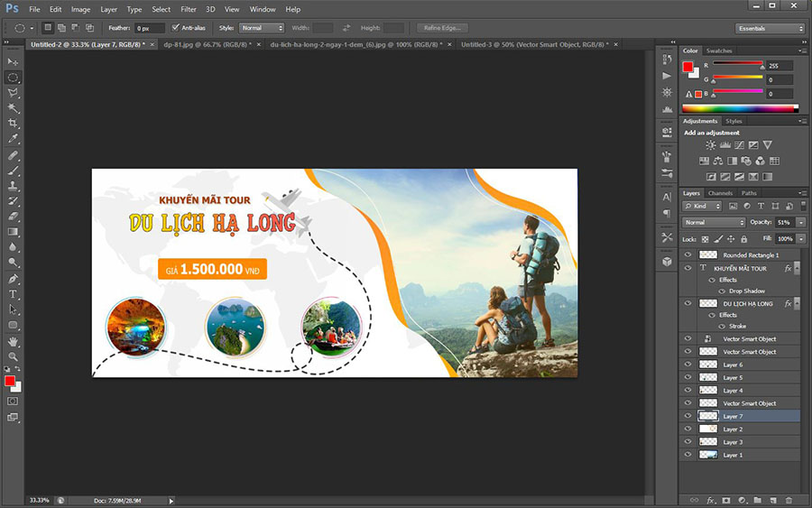Hide Layer 7 visibility eye
This screenshot has width=812, height=508.
688,416
